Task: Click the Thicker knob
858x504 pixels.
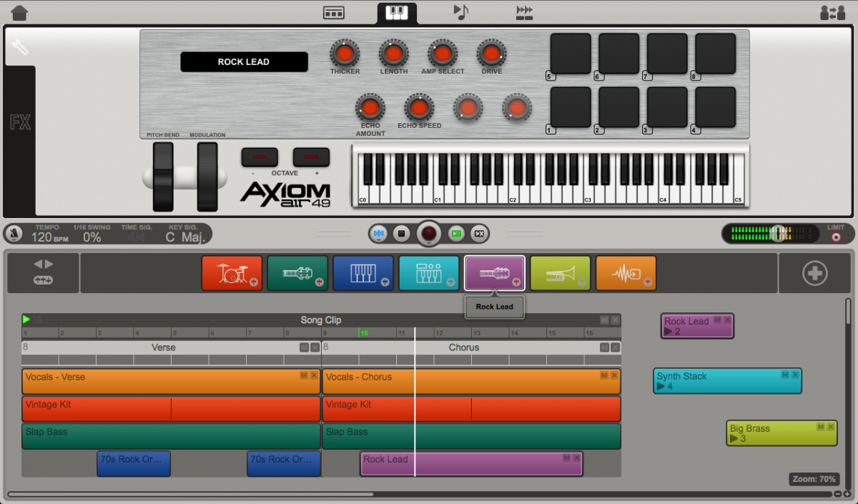Action: click(345, 54)
